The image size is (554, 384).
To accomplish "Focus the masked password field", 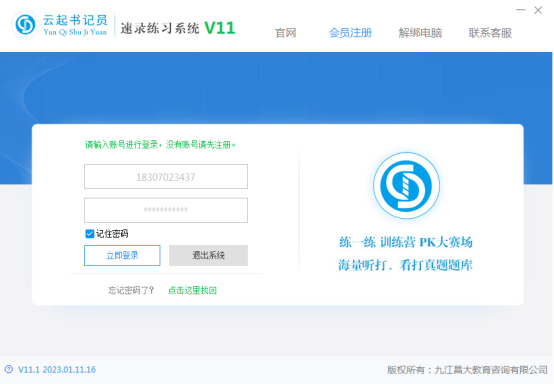I will click(x=166, y=210).
